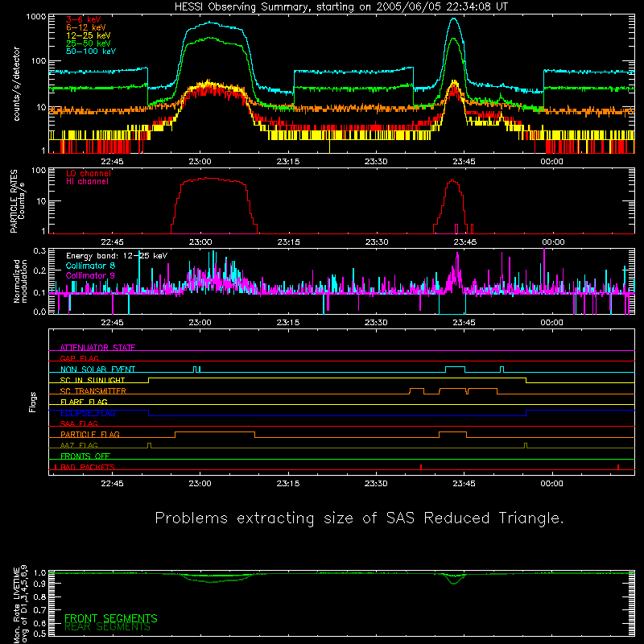Click the FRONT SEGMENTS legend entry
The width and height of the screenshot is (644, 644).
[x=111, y=618]
